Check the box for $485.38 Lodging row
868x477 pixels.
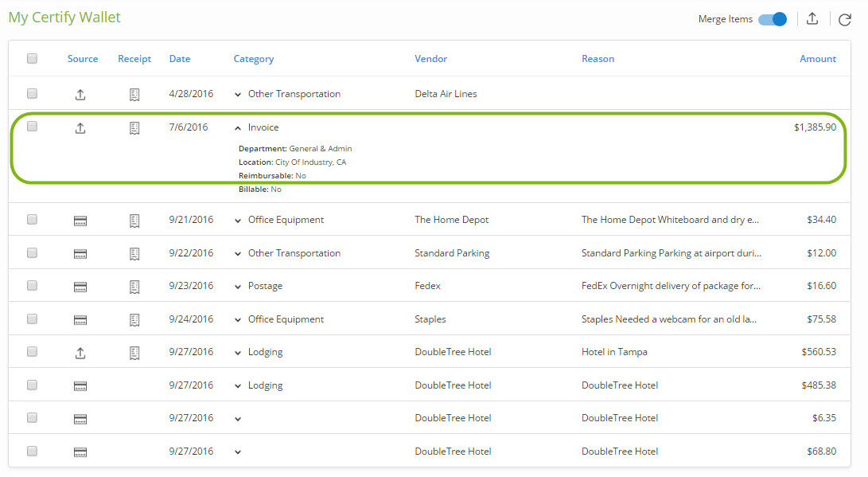click(x=32, y=385)
